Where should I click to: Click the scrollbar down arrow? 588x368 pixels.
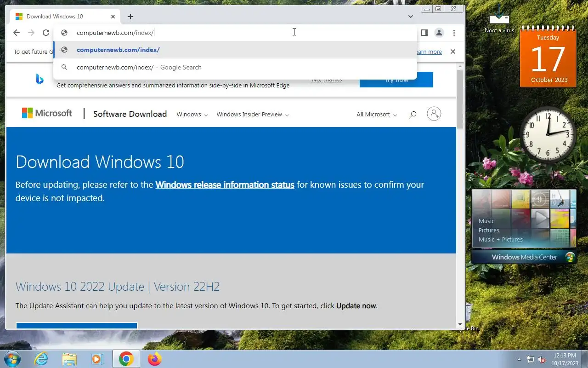pos(460,324)
